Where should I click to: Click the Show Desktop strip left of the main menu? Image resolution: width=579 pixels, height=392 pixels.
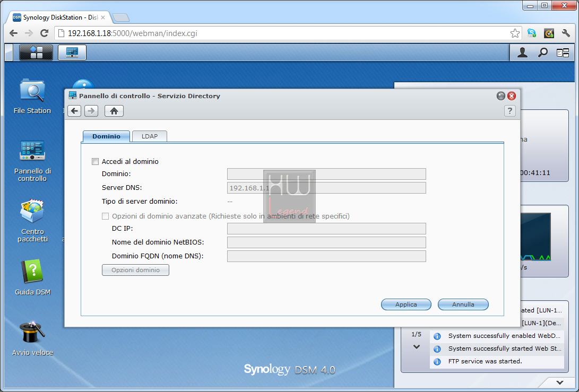pyautogui.click(x=8, y=53)
